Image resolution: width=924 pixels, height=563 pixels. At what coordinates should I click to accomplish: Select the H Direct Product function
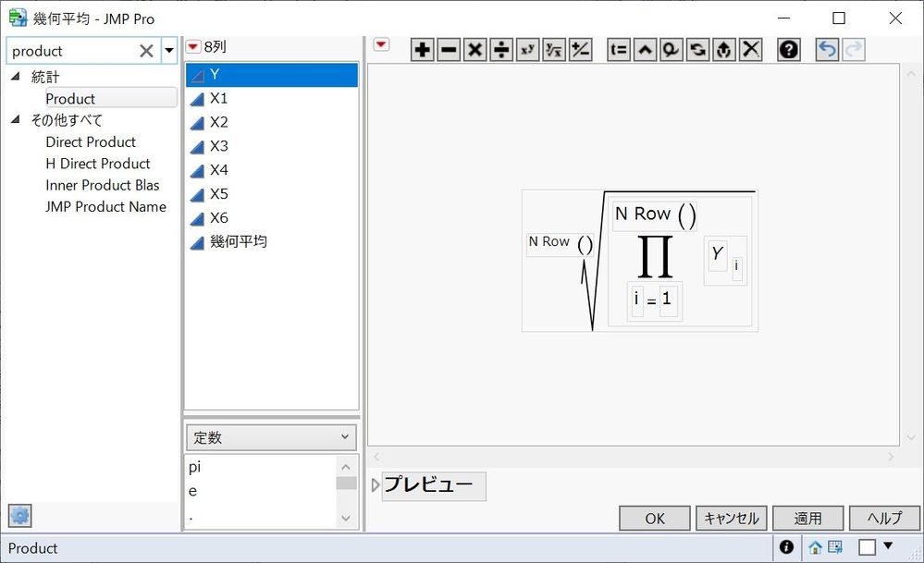point(98,164)
